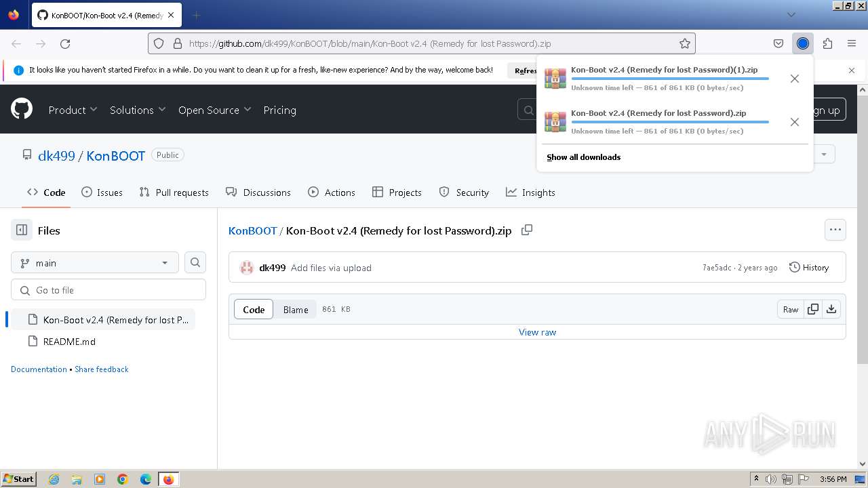Reload the current page
Screen dimensions: 868x488
tap(65, 43)
